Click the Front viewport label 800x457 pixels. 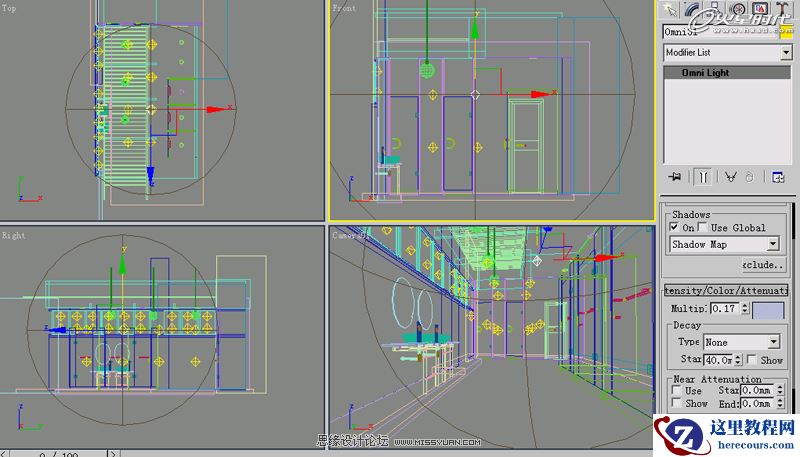pyautogui.click(x=344, y=8)
